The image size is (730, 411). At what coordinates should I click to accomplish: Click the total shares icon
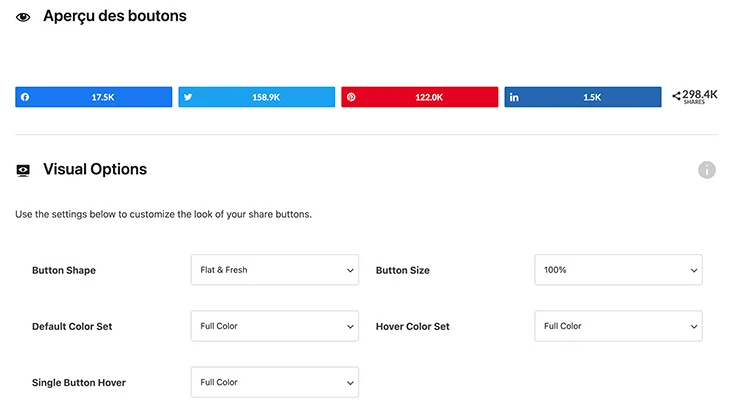coord(676,96)
